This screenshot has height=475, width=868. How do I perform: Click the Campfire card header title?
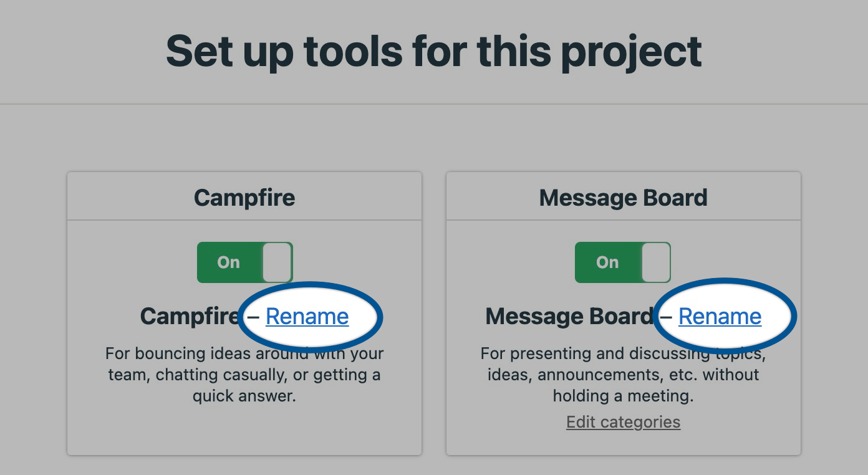[x=244, y=198]
